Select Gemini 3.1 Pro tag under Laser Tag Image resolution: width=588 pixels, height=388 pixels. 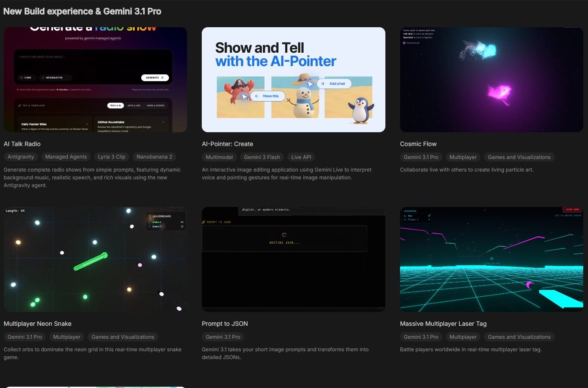coord(421,337)
